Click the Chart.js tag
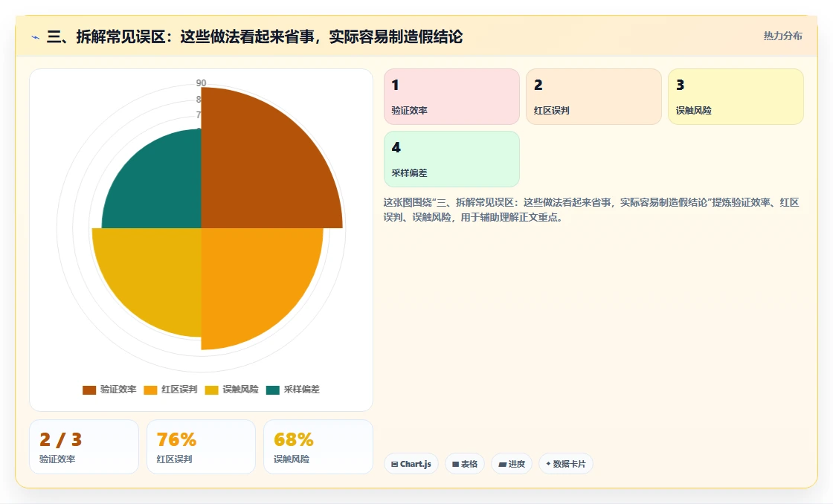The image size is (833, 504). click(411, 464)
